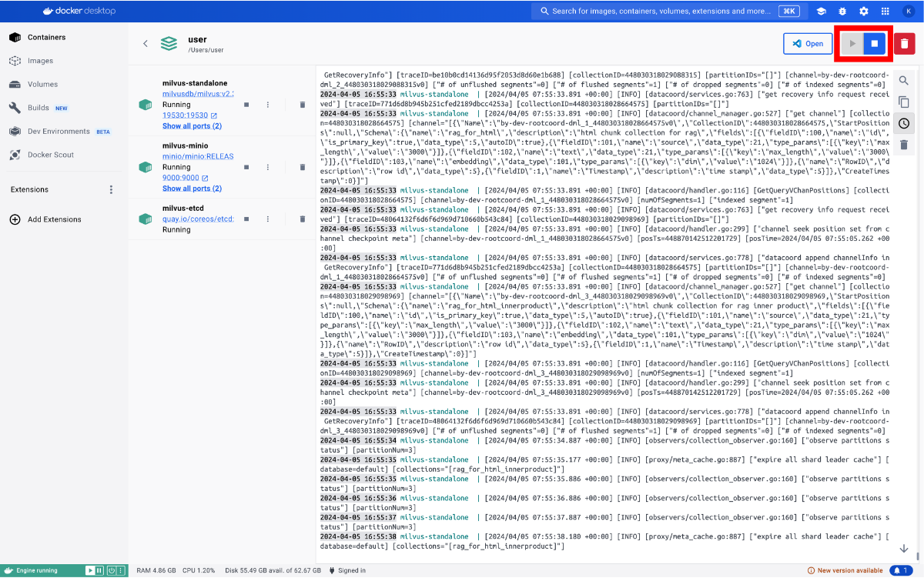
Task: Click the user compose stack icon
Action: click(169, 44)
